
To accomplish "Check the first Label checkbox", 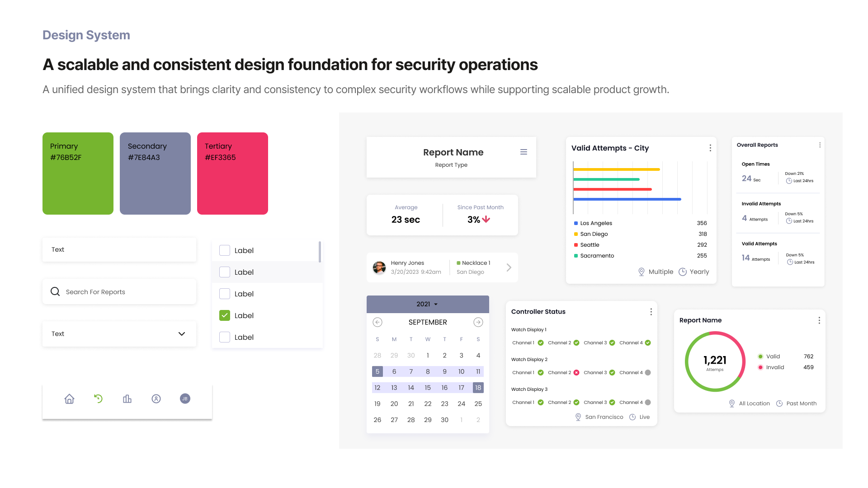I will click(225, 250).
